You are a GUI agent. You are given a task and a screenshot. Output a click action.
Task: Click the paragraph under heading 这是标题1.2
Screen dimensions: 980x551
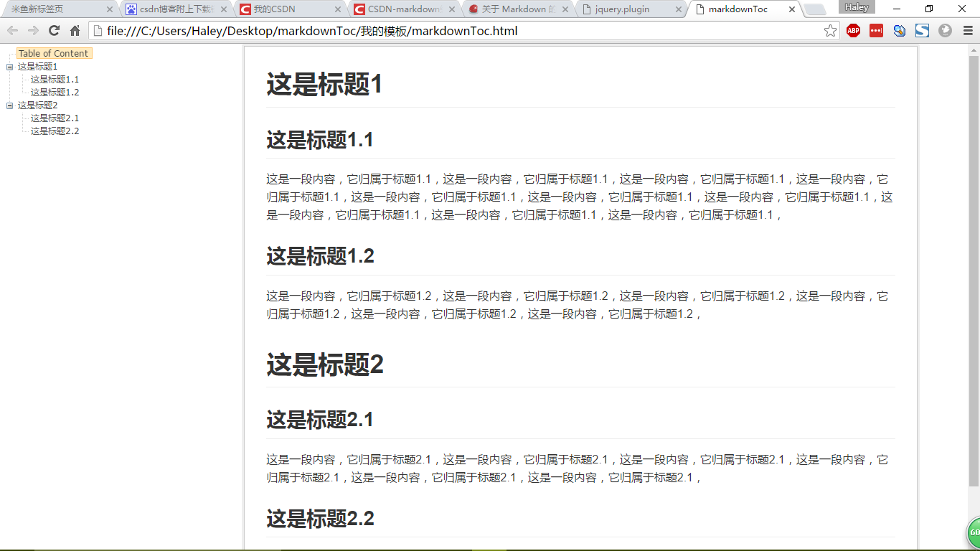(x=580, y=305)
